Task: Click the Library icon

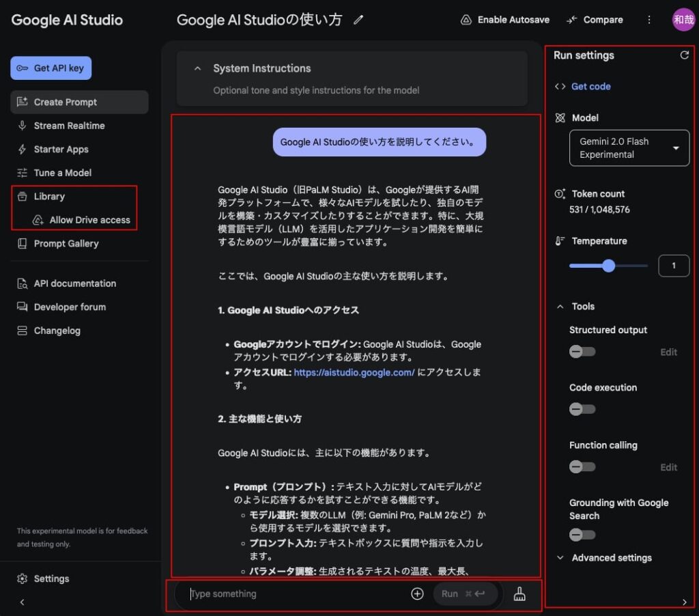Action: pyautogui.click(x=23, y=197)
